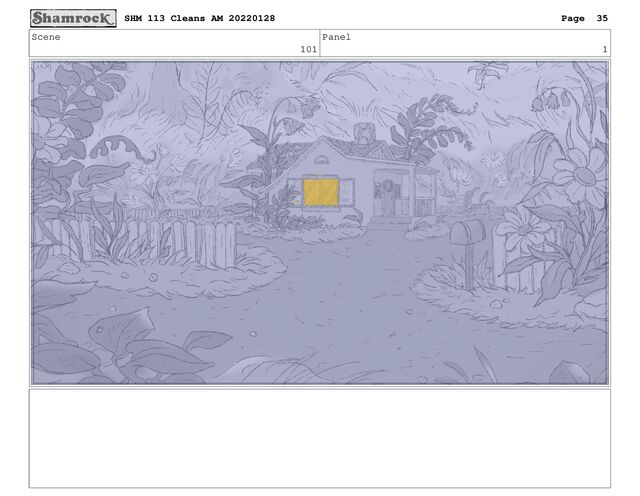
Task: Click the Shamrock logo in the header
Action: 73,18
